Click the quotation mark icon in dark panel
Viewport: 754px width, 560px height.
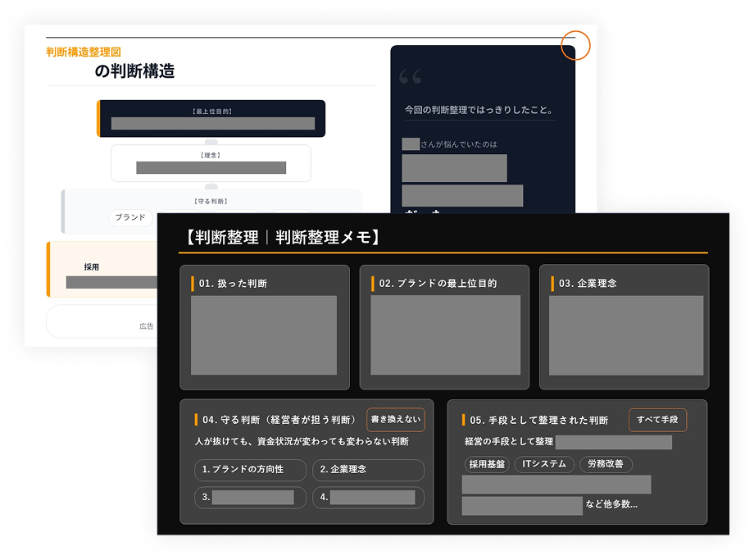[410, 76]
